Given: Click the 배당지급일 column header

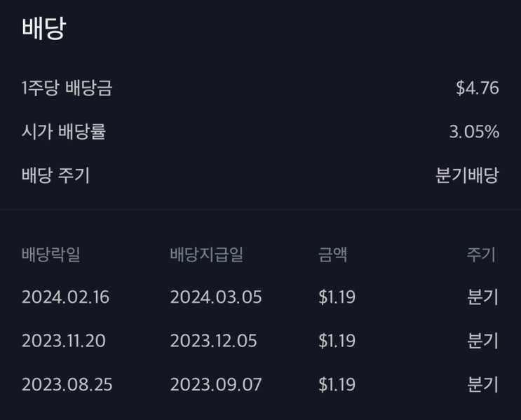Looking at the screenshot, I should tap(206, 255).
